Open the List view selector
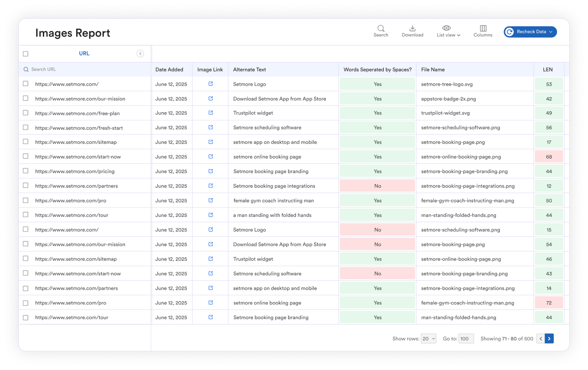The image size is (588, 370). (448, 35)
